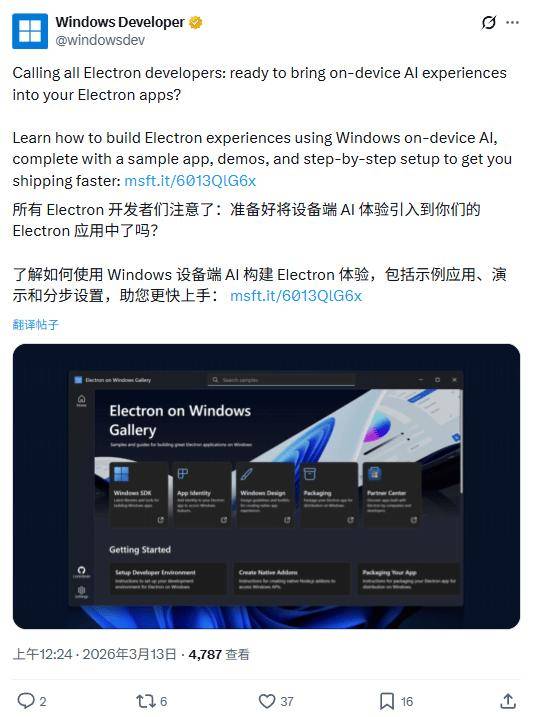This screenshot has height=717, width=535.
Task: Like the post with heart icon
Action: [x=267, y=701]
